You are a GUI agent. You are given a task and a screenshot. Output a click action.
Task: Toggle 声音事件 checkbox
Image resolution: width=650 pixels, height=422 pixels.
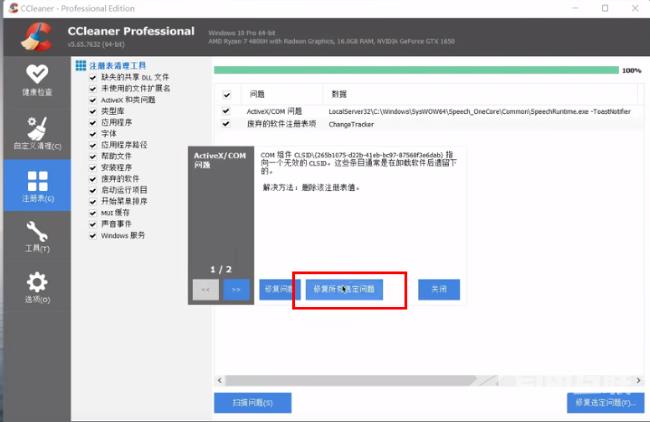[93, 224]
